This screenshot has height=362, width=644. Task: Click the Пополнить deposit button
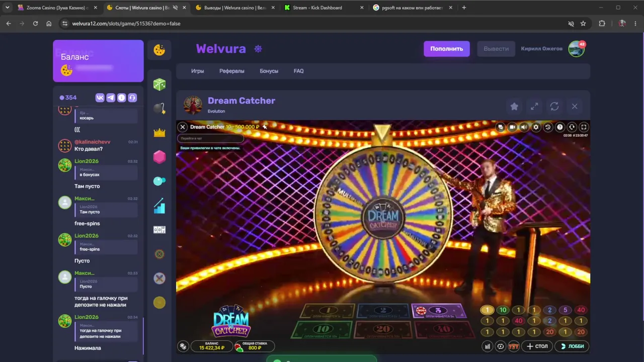pos(447,49)
